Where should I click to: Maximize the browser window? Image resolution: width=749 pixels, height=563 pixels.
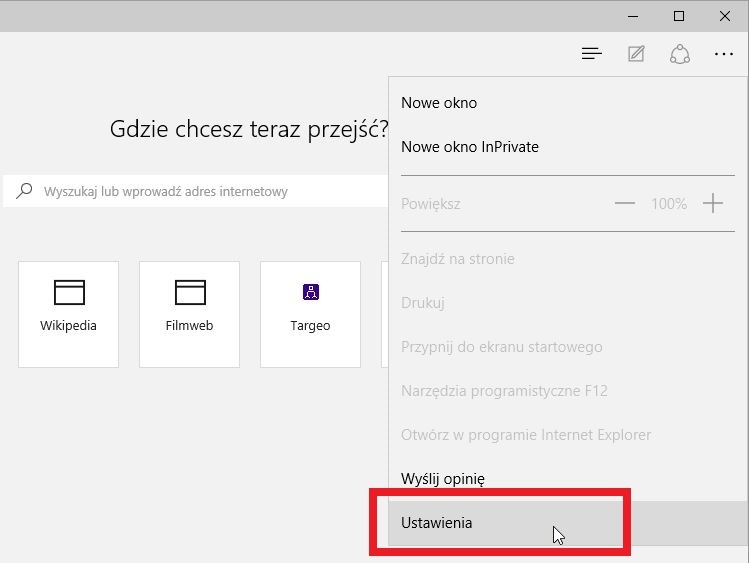[678, 16]
